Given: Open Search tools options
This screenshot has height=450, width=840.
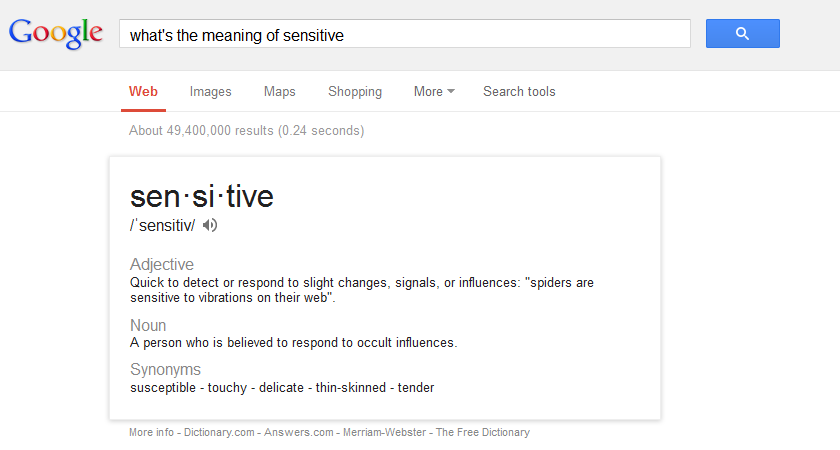Looking at the screenshot, I should pos(519,91).
